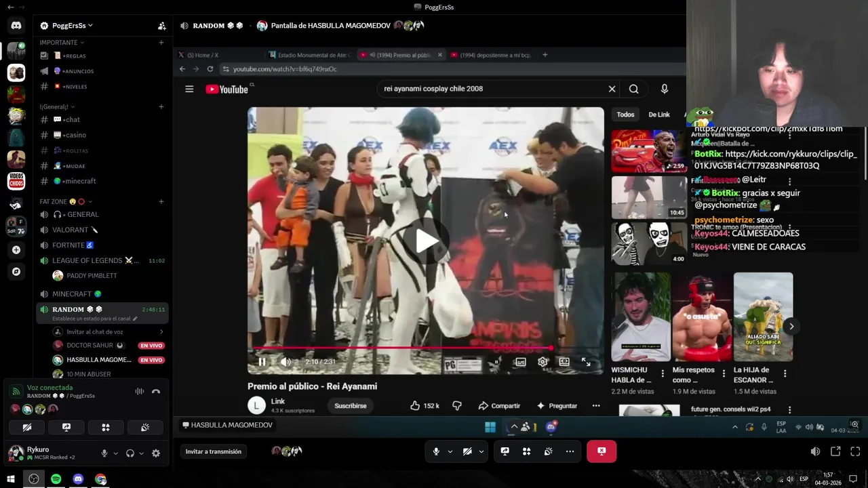
Task: Click Invitar a transmisión button
Action: (214, 451)
